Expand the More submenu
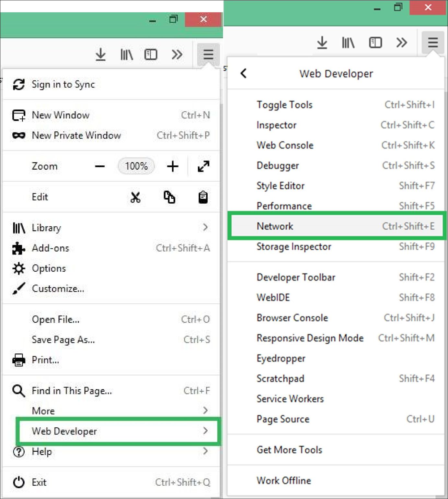The width and height of the screenshot is (448, 499). (111, 411)
